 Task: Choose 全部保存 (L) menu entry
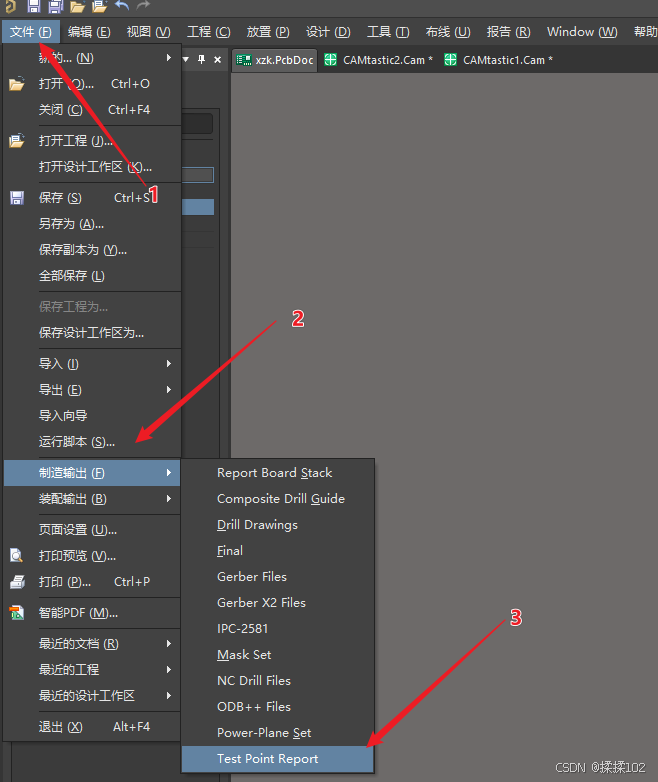point(92,276)
